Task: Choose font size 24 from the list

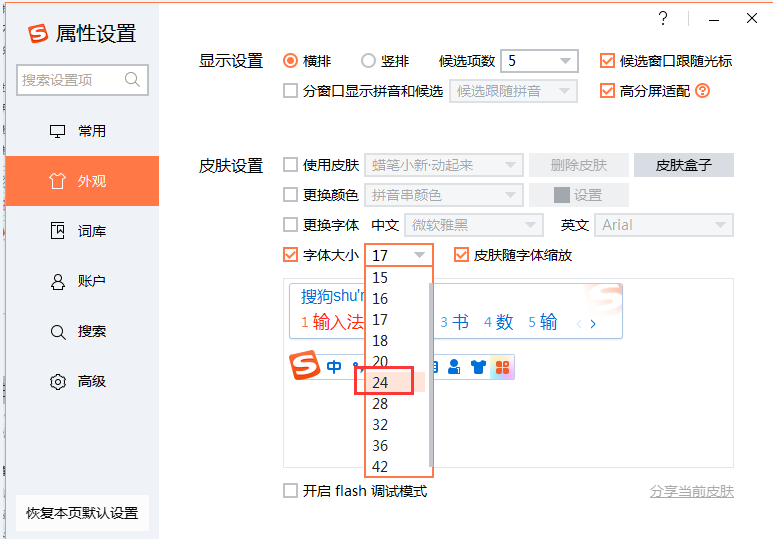Action: (x=397, y=383)
